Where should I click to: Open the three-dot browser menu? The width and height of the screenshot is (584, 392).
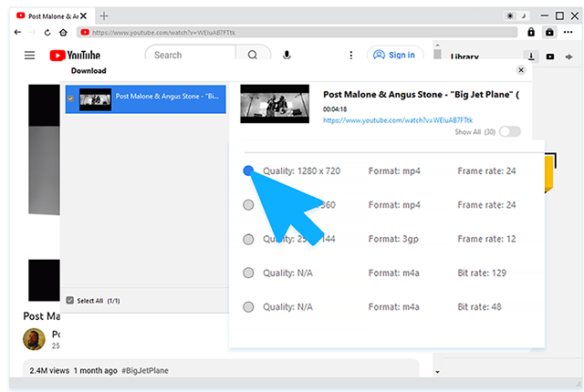pyautogui.click(x=568, y=32)
